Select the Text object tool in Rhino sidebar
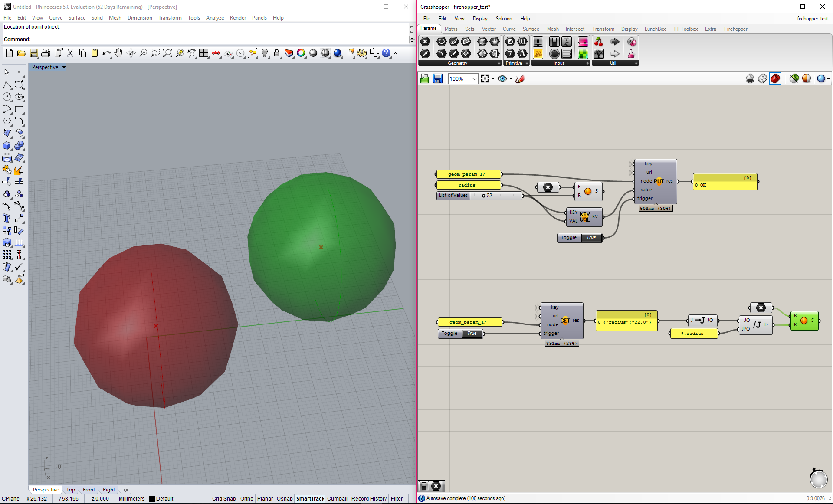The height and width of the screenshot is (504, 833). (7, 219)
